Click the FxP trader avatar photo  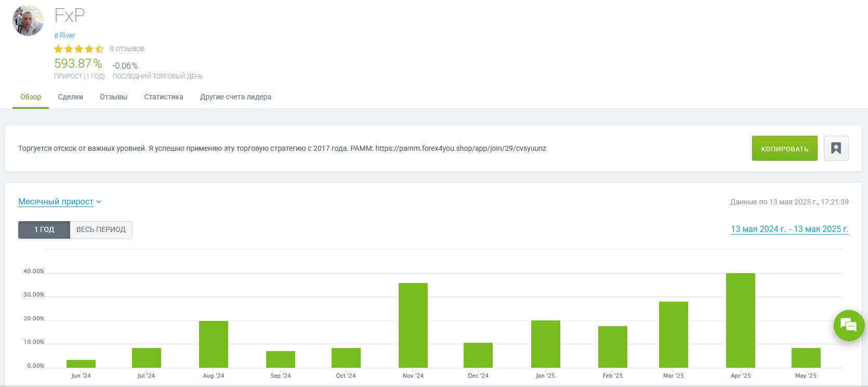[x=28, y=21]
